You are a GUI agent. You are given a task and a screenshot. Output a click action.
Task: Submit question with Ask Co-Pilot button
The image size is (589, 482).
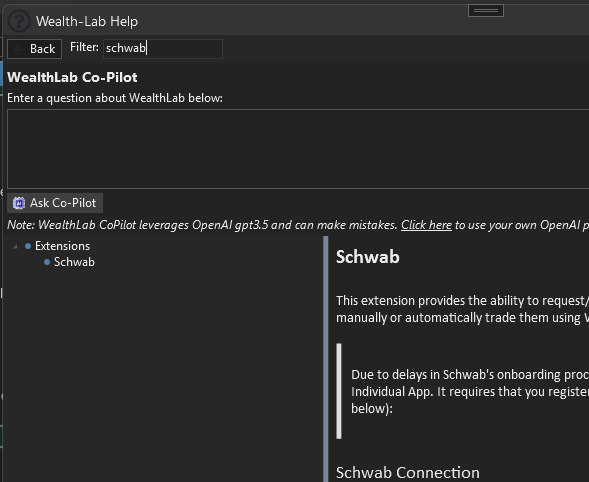click(55, 203)
